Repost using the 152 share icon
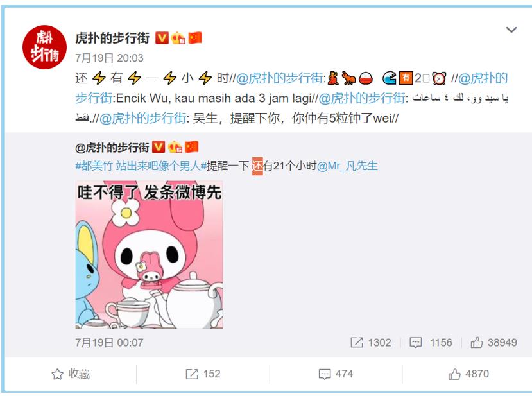 pyautogui.click(x=203, y=374)
